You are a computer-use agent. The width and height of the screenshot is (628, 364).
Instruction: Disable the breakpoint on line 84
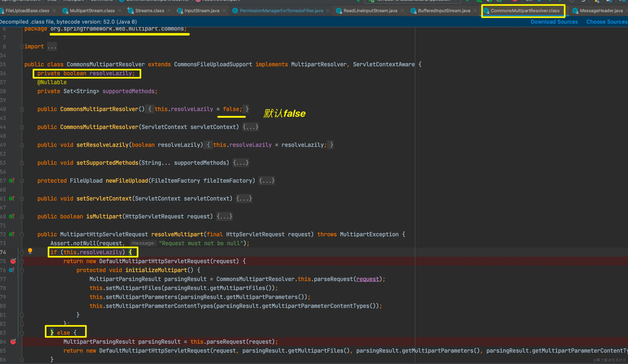coord(13,342)
